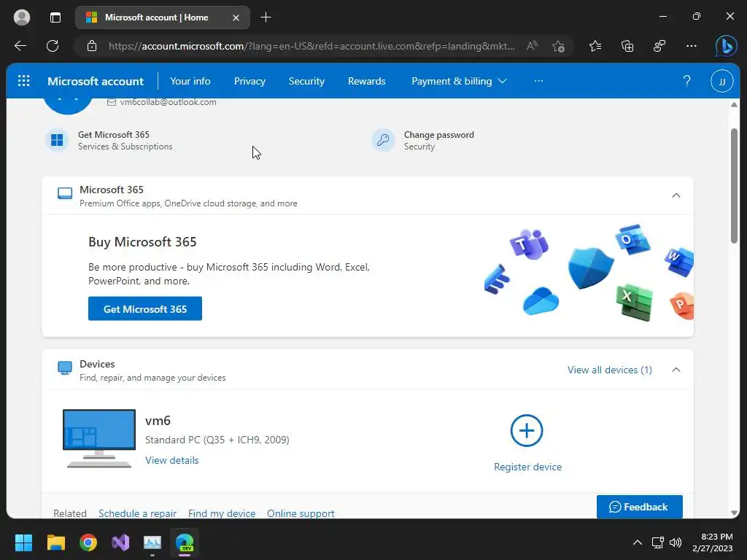Open View all devices (1) link
The image size is (747, 560).
[609, 370]
